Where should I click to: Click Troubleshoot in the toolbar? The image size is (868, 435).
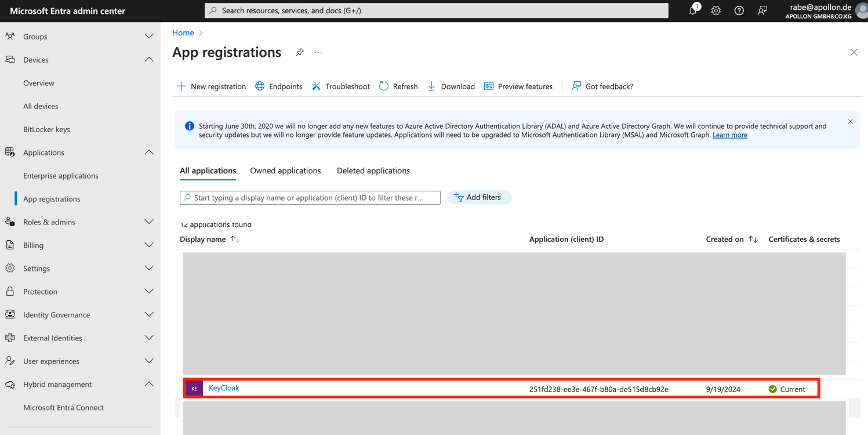(341, 86)
